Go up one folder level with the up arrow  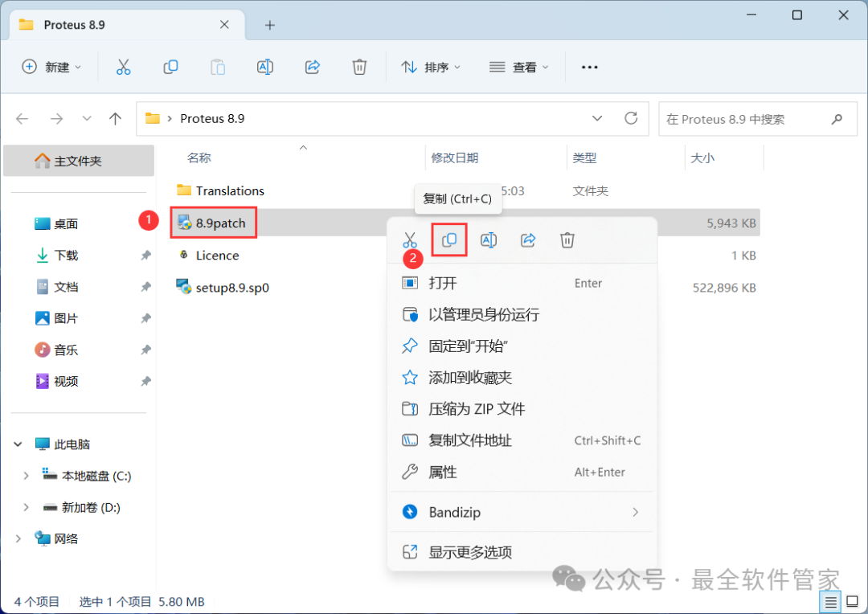(115, 118)
